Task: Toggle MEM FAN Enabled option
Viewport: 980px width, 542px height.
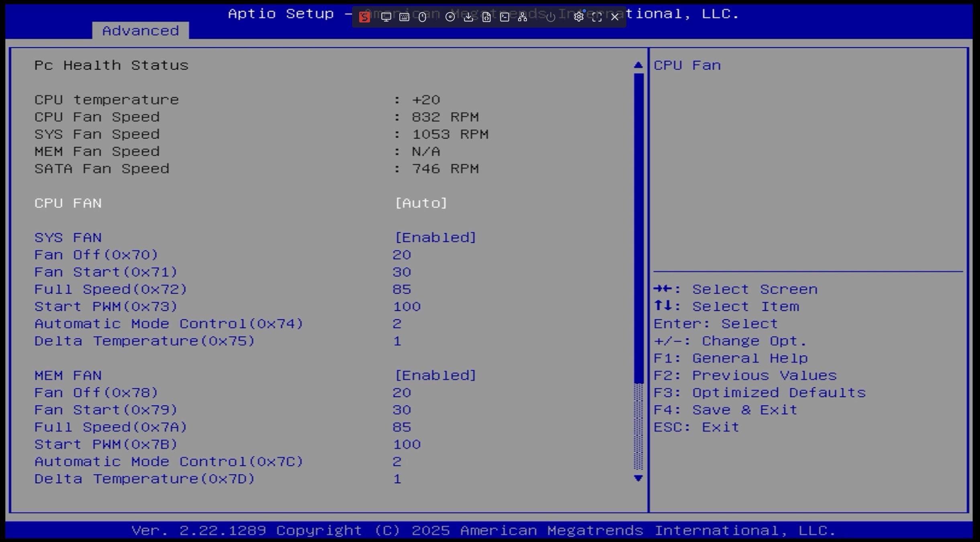Action: tap(435, 376)
